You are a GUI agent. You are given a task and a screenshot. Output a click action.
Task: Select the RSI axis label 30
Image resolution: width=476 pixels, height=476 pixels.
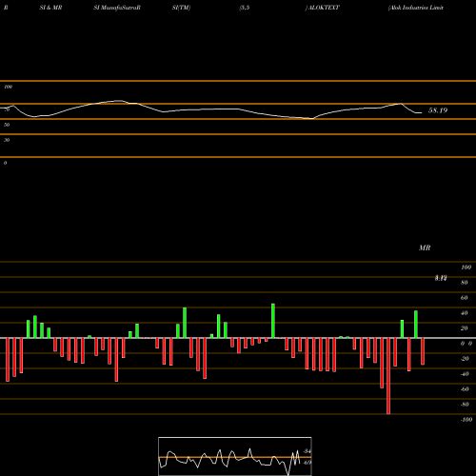click(7, 140)
